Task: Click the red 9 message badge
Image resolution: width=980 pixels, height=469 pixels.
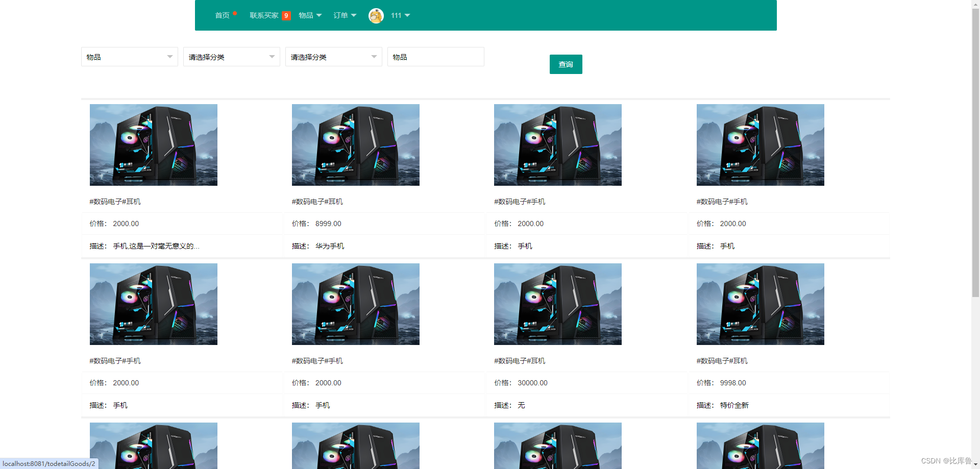Action: 286,16
